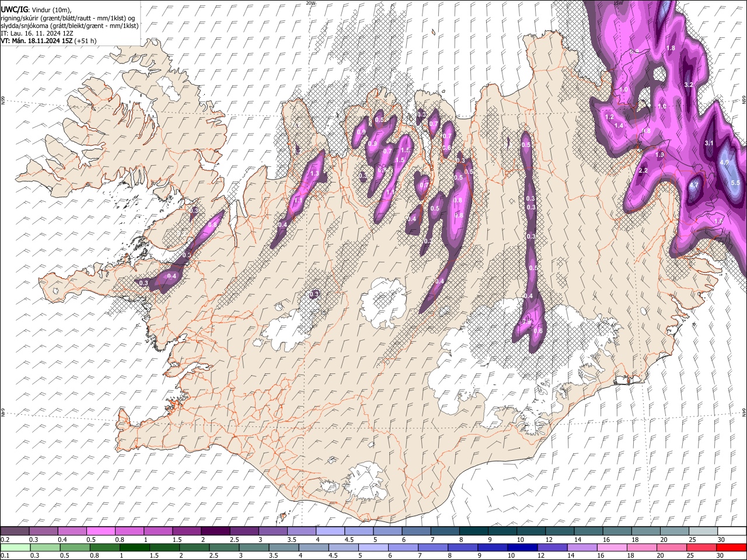The width and height of the screenshot is (747, 560).
Task: Select the 3.1 value on the map
Action: (709, 143)
